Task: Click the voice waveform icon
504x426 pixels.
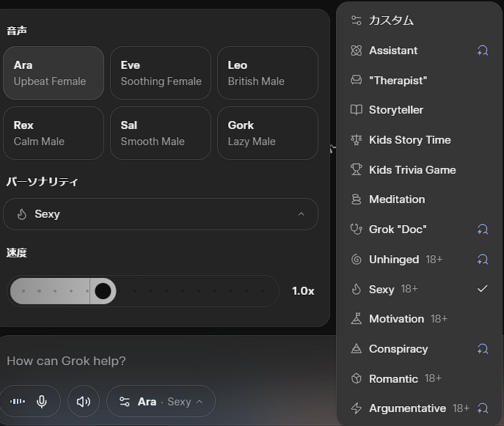Action: (x=17, y=401)
